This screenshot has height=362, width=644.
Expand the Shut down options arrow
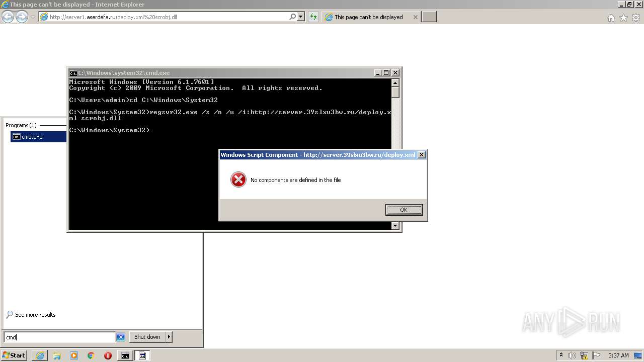169,337
